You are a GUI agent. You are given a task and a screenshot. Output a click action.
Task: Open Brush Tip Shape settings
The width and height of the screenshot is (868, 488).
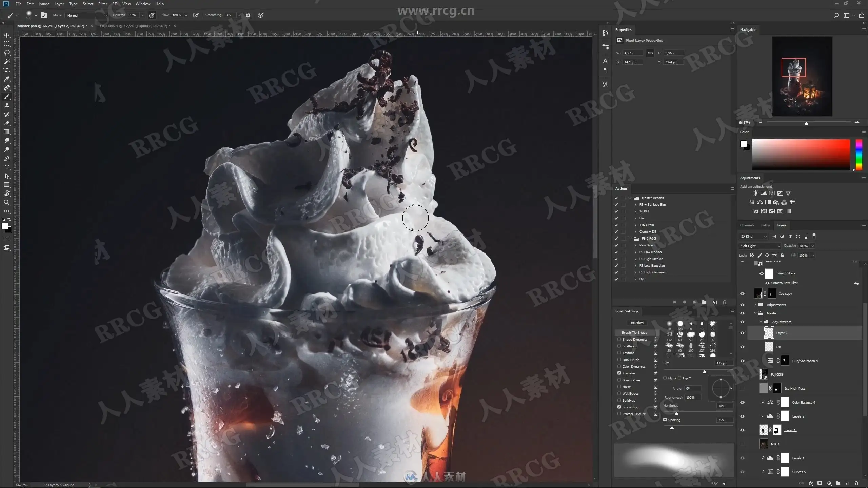[634, 332]
